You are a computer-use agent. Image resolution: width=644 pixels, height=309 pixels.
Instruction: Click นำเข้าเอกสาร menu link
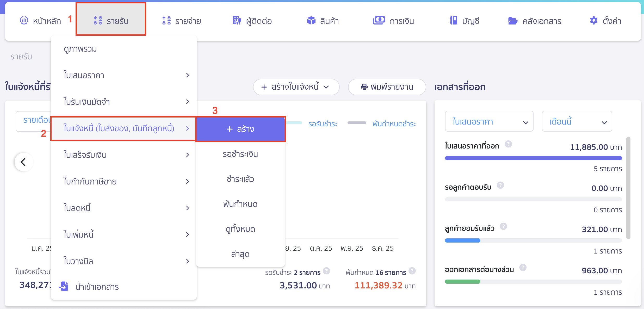click(97, 287)
